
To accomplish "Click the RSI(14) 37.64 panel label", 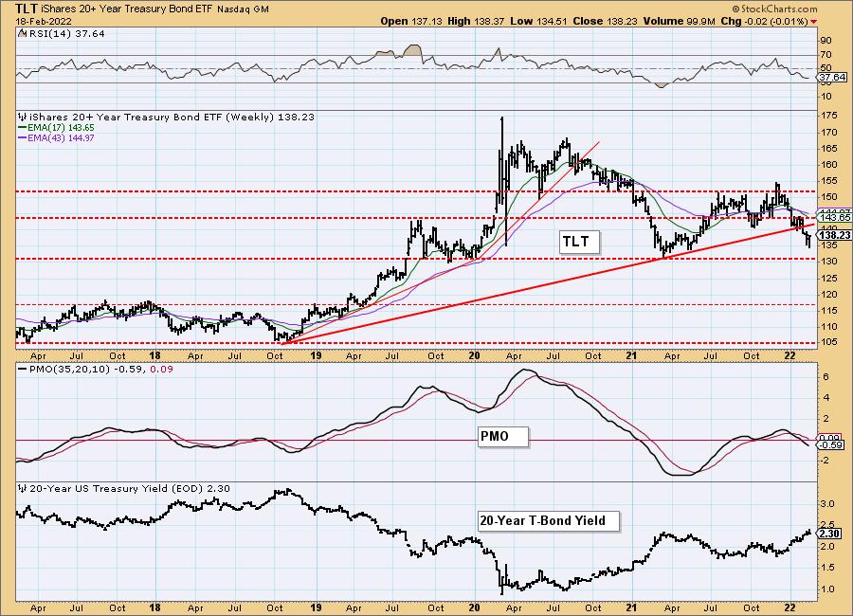I will 65,33.
